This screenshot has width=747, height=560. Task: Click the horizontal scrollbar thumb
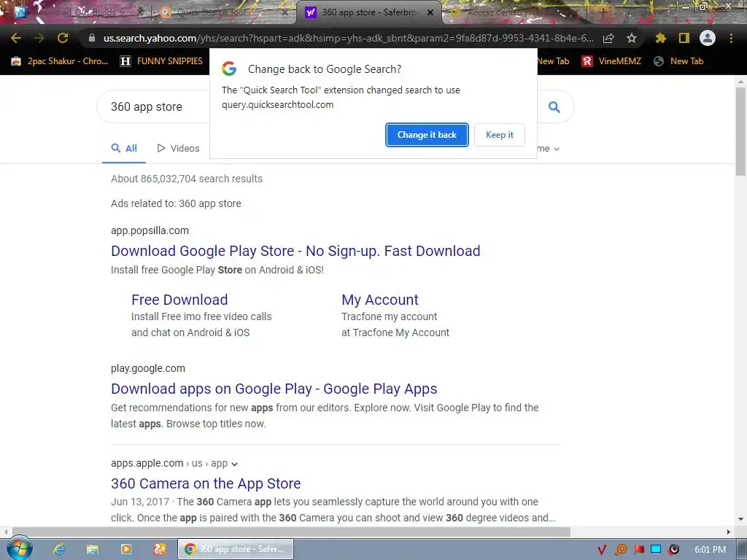click(x=290, y=532)
